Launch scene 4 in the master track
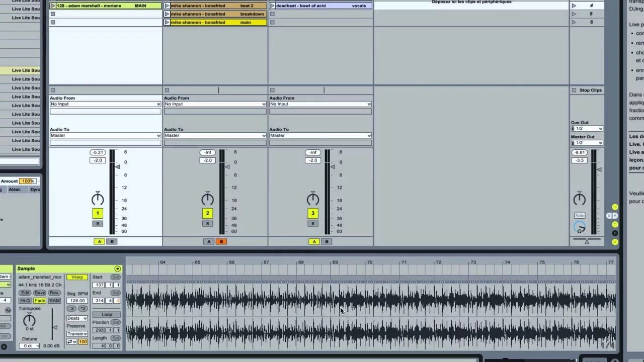This screenshot has height=362, width=644. point(574,6)
